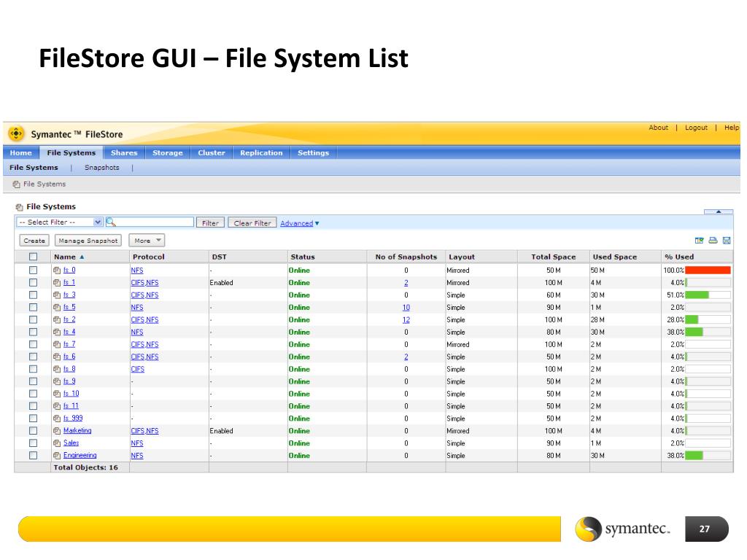The width and height of the screenshot is (747, 560).
Task: Click the File Systems breadcrumb icon
Action: pos(17,184)
